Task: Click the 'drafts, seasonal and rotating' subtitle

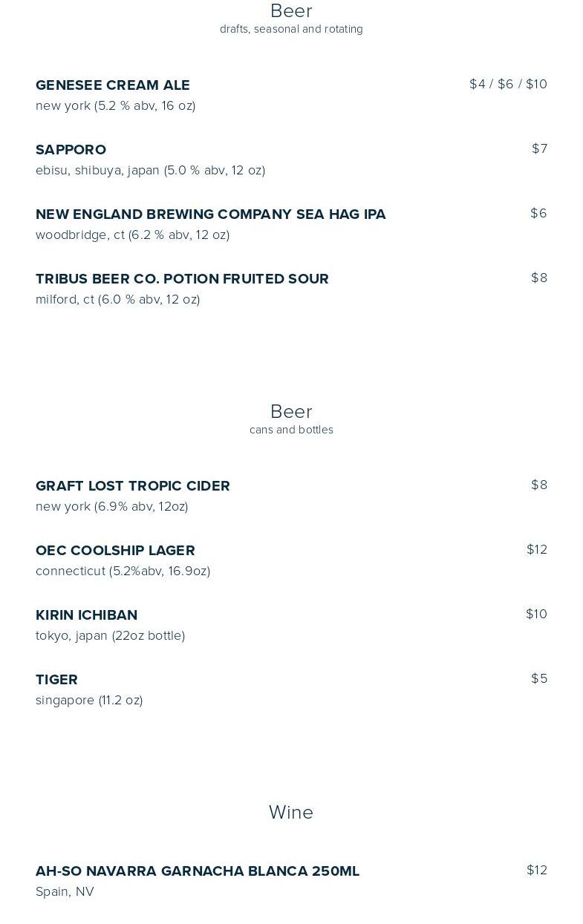Action: click(291, 30)
